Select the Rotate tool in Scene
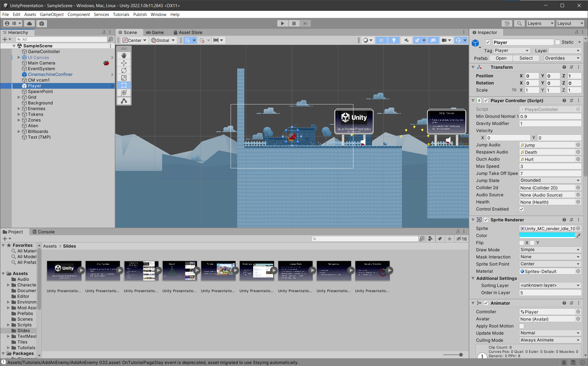The width and height of the screenshot is (588, 366). [124, 70]
